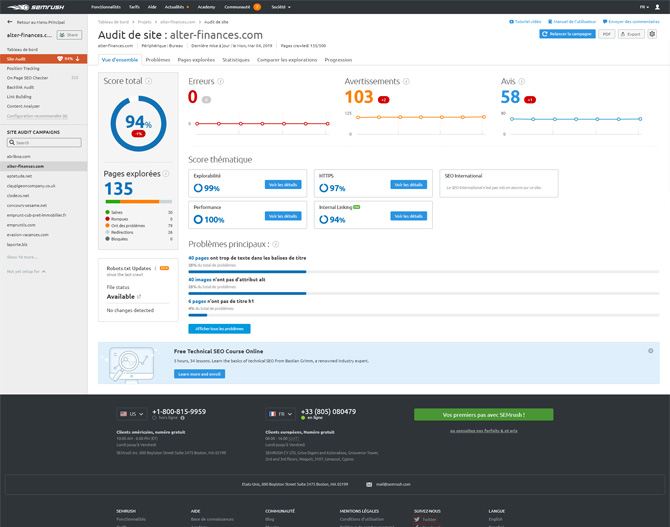Click Afficher tous les problèmes button

[x=219, y=329]
